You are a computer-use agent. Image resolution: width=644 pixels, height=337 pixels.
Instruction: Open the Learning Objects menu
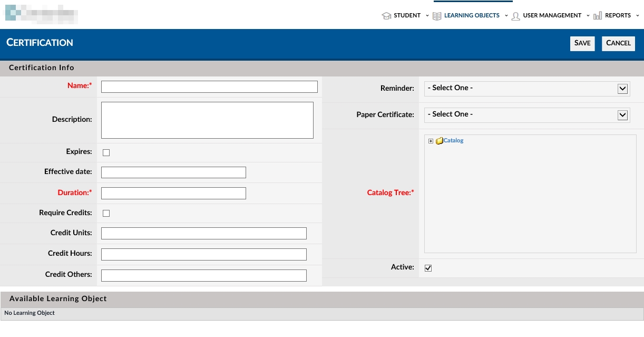point(472,16)
